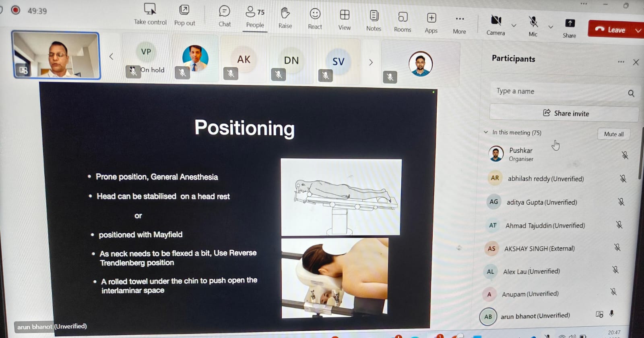
Task: Toggle the Camera on
Action: pyautogui.click(x=495, y=25)
